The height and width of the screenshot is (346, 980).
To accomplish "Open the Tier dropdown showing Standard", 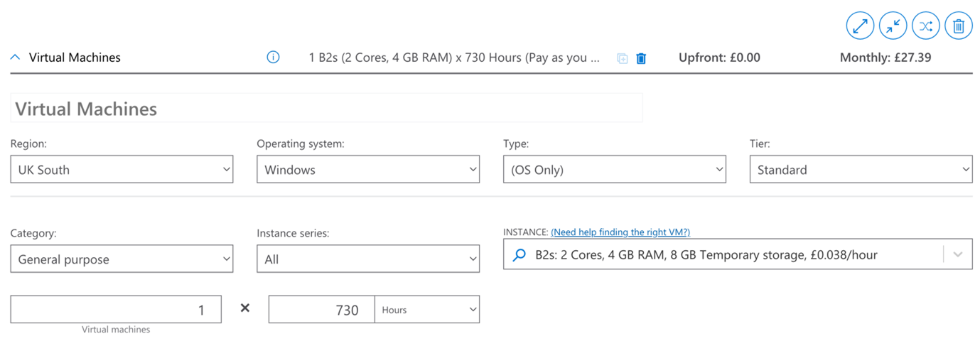I will click(861, 170).
